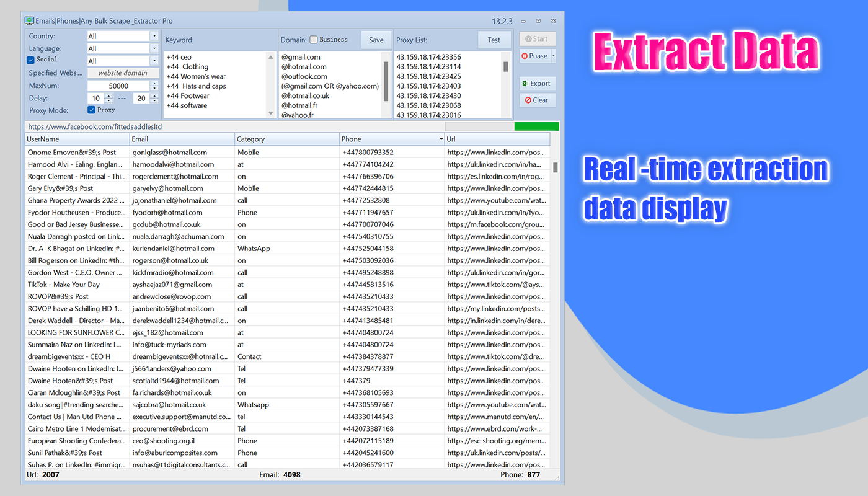Select the Hamood Alvi - Ealing row

287,164
